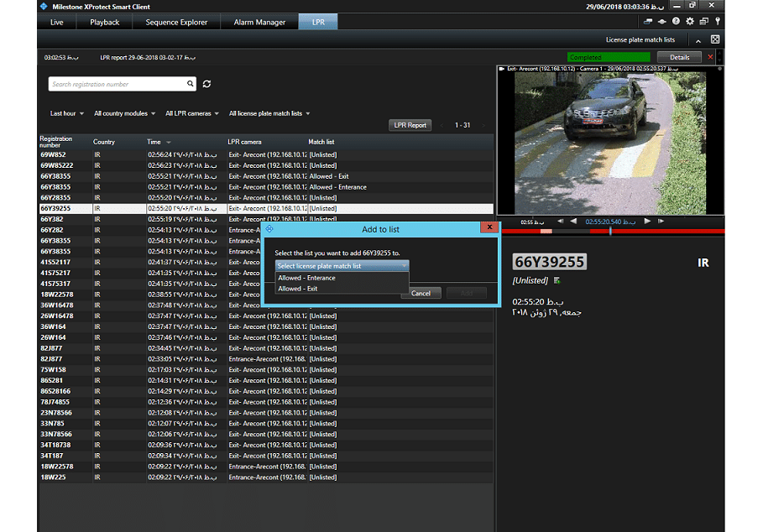Image resolution: width=763 pixels, height=532 pixels.
Task: Click Match list column header
Action: 321,142
